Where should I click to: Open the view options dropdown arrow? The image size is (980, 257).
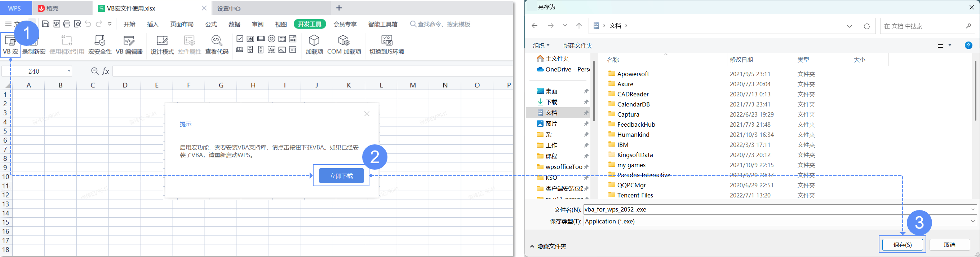(950, 45)
